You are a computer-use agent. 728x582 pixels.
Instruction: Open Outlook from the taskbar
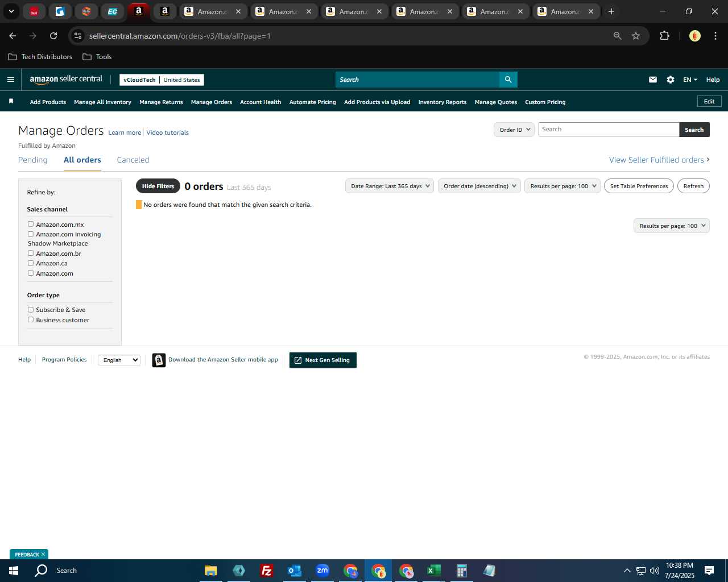click(x=295, y=571)
